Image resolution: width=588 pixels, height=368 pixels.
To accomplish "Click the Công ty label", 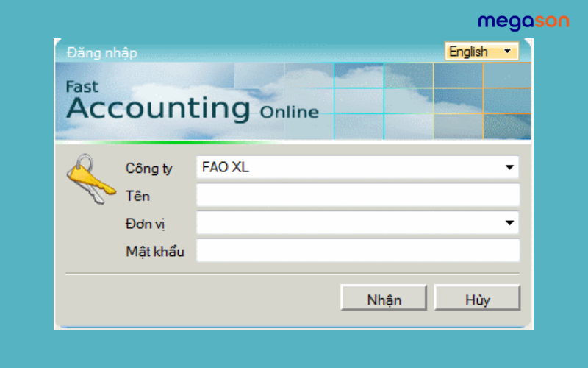I will [149, 169].
